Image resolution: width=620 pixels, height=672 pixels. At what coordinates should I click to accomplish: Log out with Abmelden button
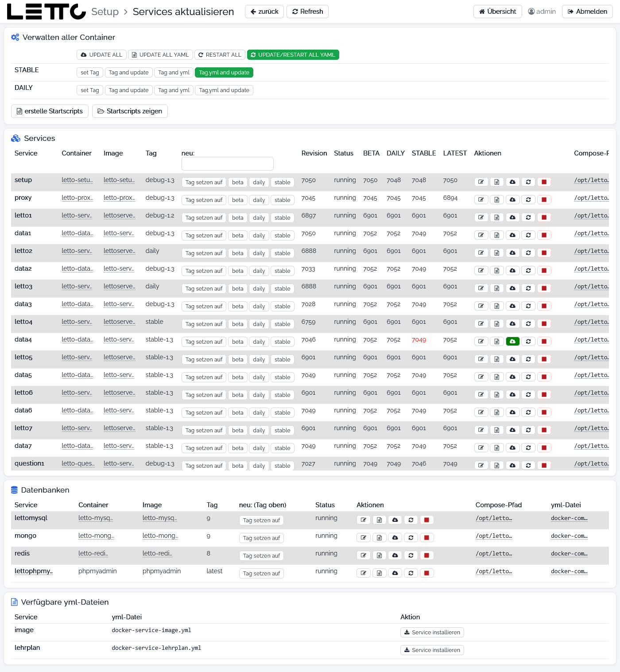point(588,12)
